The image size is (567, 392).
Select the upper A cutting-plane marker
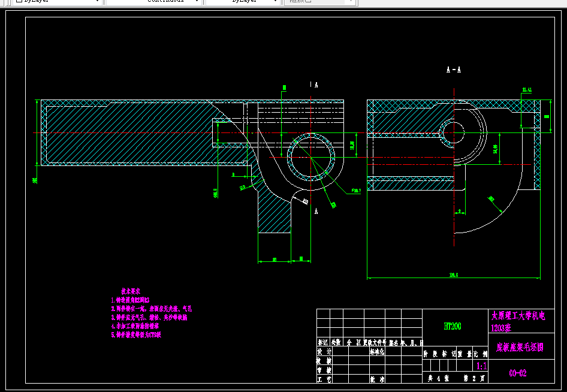[316, 85]
